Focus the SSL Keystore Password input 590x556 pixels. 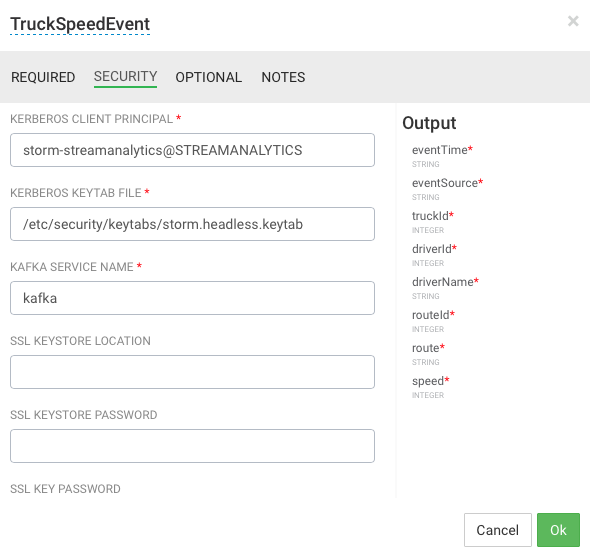192,446
